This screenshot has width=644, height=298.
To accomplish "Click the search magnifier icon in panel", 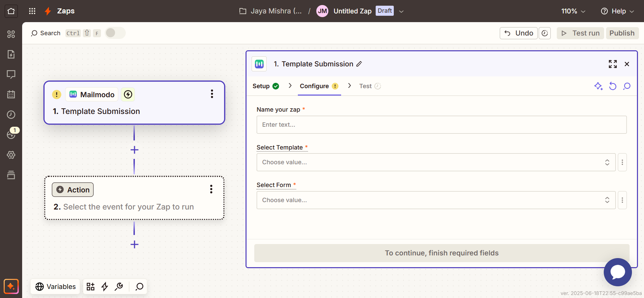I will (627, 86).
